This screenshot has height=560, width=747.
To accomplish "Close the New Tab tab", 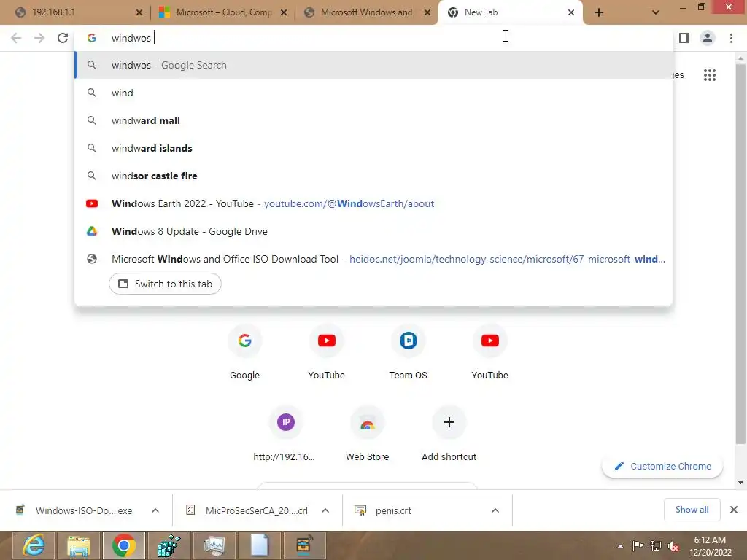I will [571, 12].
